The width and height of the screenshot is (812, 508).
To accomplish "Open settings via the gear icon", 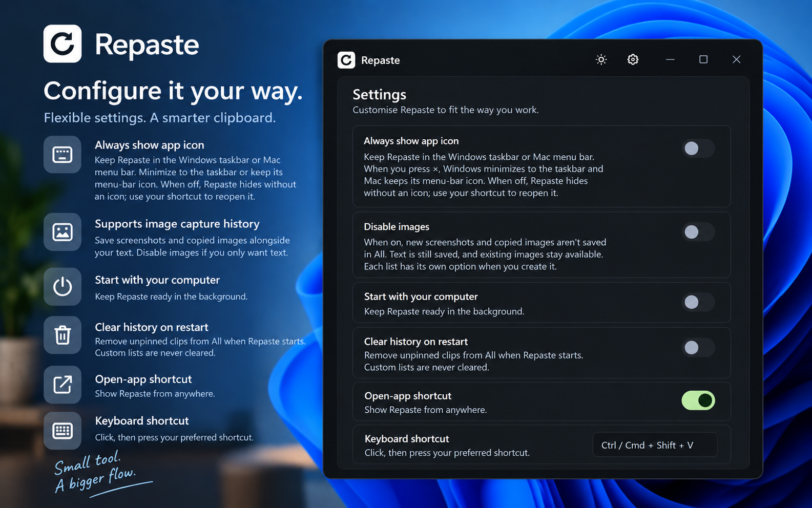I will coord(633,59).
